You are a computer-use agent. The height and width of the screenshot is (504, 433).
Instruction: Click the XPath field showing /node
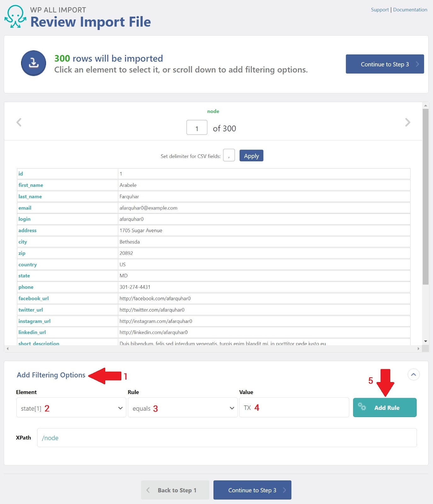(227, 438)
